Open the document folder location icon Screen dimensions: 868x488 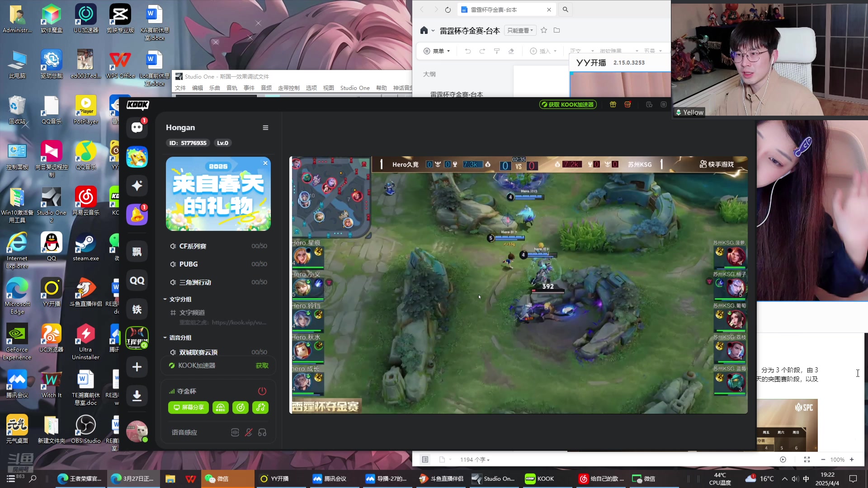coord(557,30)
